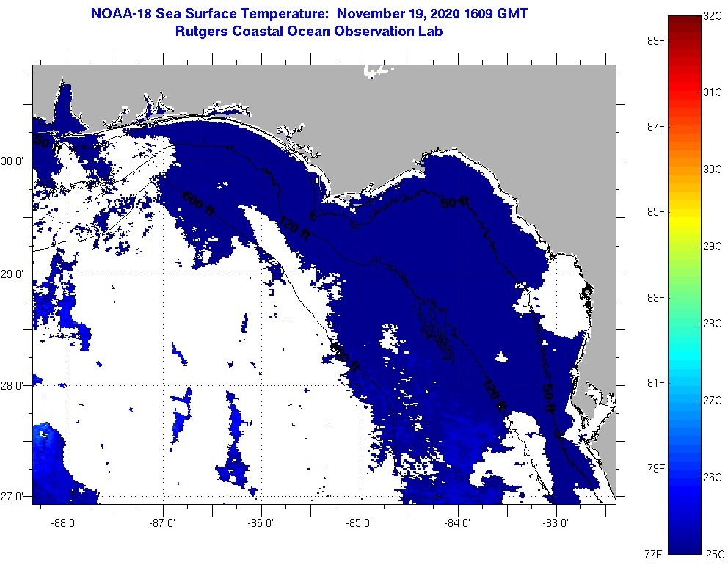Image resolution: width=728 pixels, height=565 pixels.
Task: Select the 28 0' latitude axis label
Action: click(x=15, y=385)
